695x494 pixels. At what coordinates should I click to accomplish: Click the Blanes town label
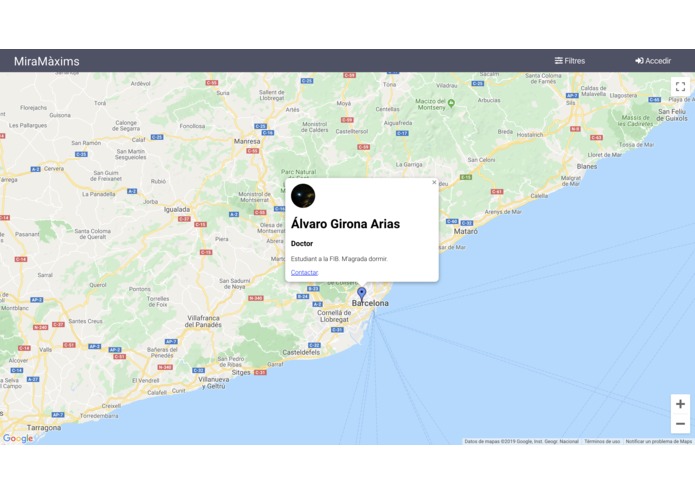click(x=587, y=166)
